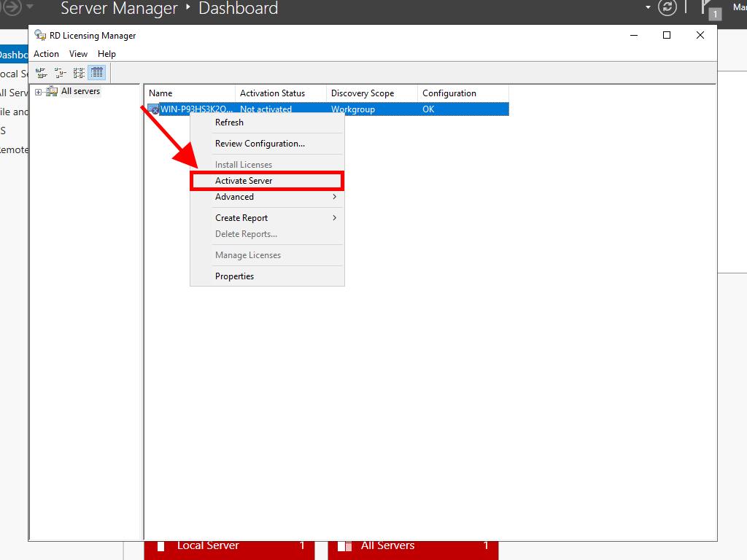Viewport: 747px width, 560px height.
Task: Expand the All servers tree node
Action: click(x=39, y=92)
